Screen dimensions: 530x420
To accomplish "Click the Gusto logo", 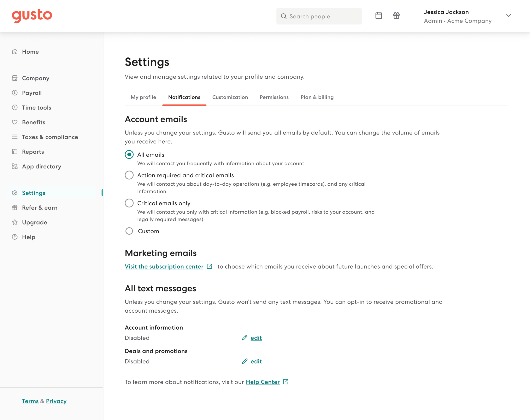I will (x=32, y=16).
